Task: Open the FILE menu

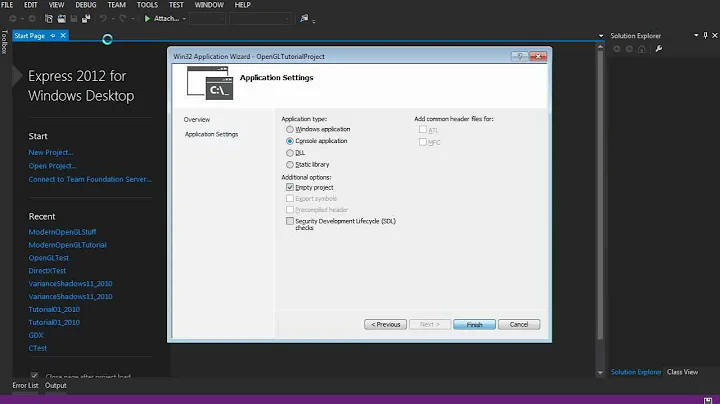Action: tap(7, 5)
